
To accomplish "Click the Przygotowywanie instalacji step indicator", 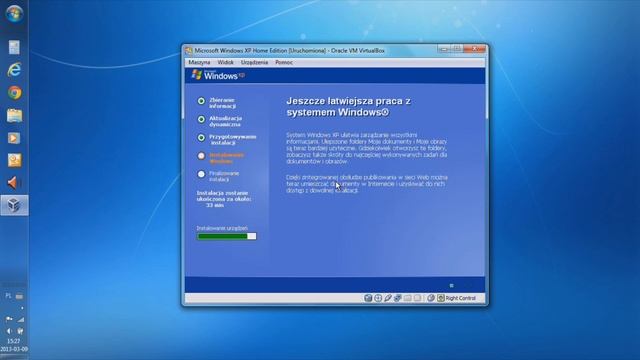I will coord(201,138).
